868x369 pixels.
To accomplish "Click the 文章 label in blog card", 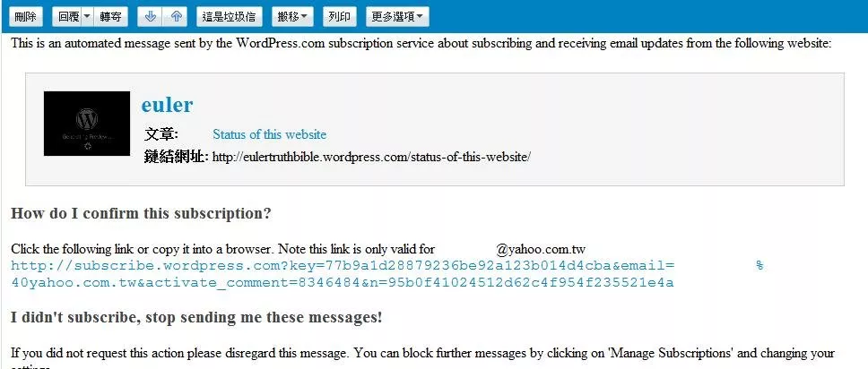I will pos(161,134).
